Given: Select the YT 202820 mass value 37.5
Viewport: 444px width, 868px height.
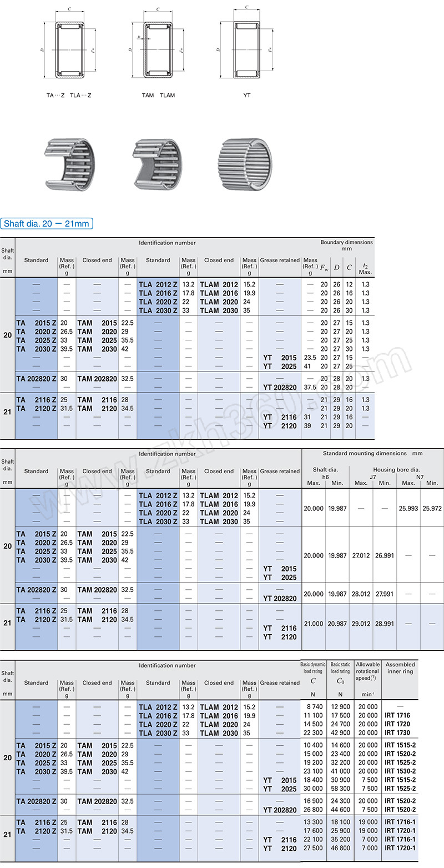Looking at the screenshot, I should pyautogui.click(x=310, y=388).
